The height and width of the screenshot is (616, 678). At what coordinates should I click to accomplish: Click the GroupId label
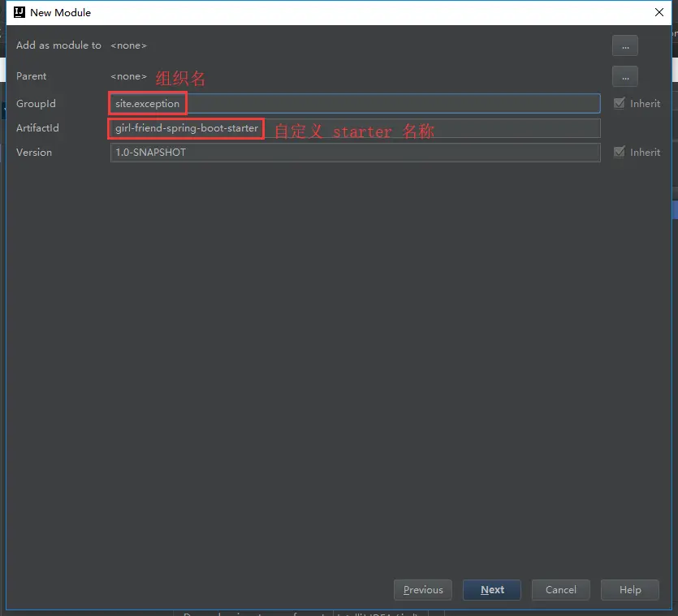pos(36,104)
